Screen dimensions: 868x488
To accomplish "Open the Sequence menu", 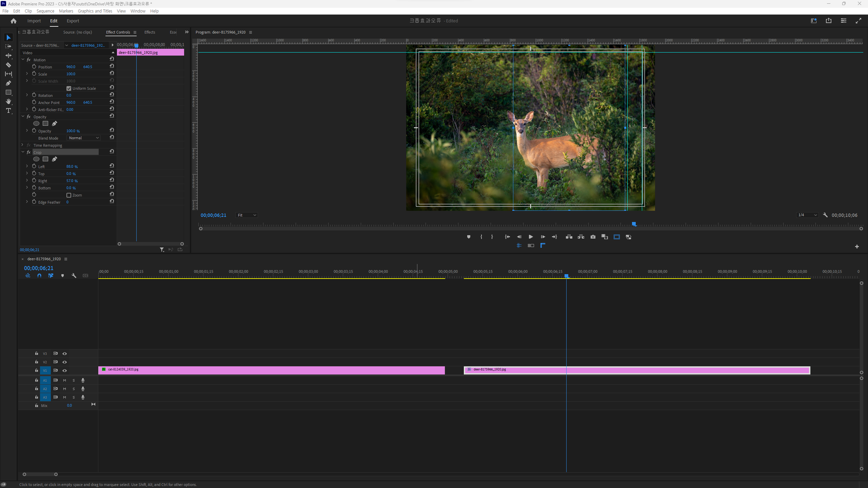I will 45,11.
